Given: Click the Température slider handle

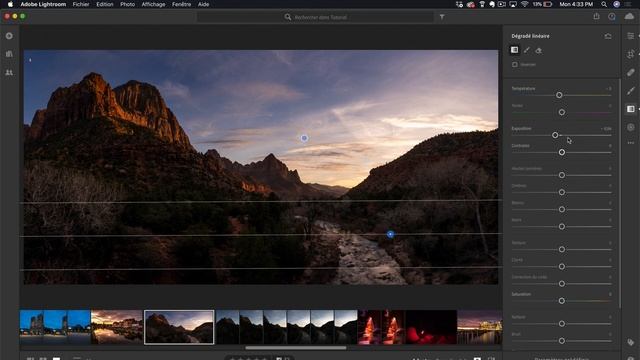Looking at the screenshot, I should [559, 95].
